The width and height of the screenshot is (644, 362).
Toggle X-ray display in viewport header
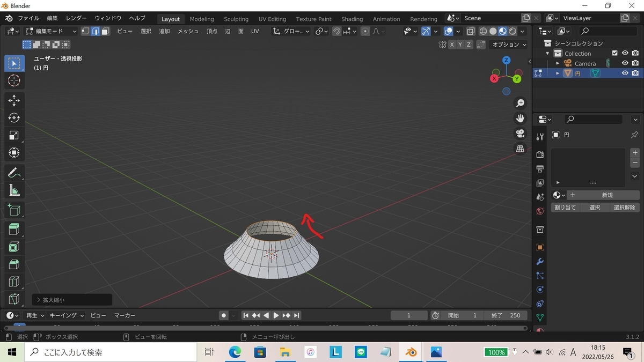tap(470, 32)
